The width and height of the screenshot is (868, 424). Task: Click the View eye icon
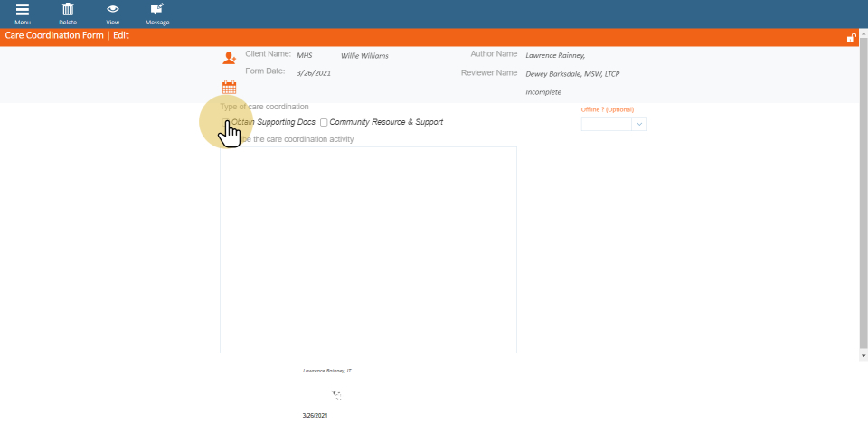click(x=113, y=9)
